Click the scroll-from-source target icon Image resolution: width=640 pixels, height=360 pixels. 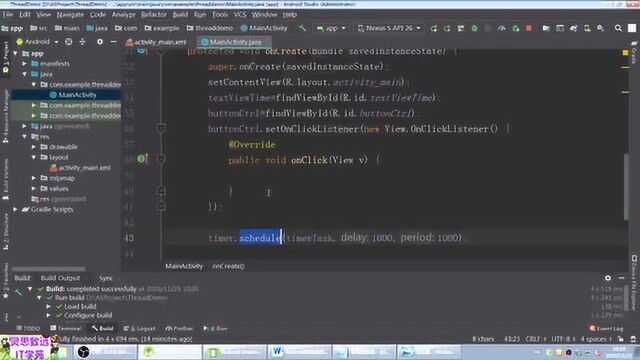(x=69, y=42)
